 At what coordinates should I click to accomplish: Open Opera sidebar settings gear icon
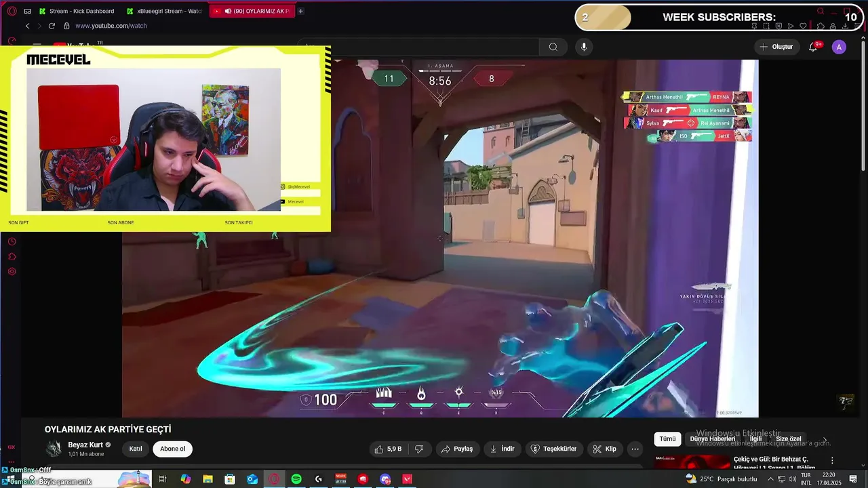click(x=12, y=271)
